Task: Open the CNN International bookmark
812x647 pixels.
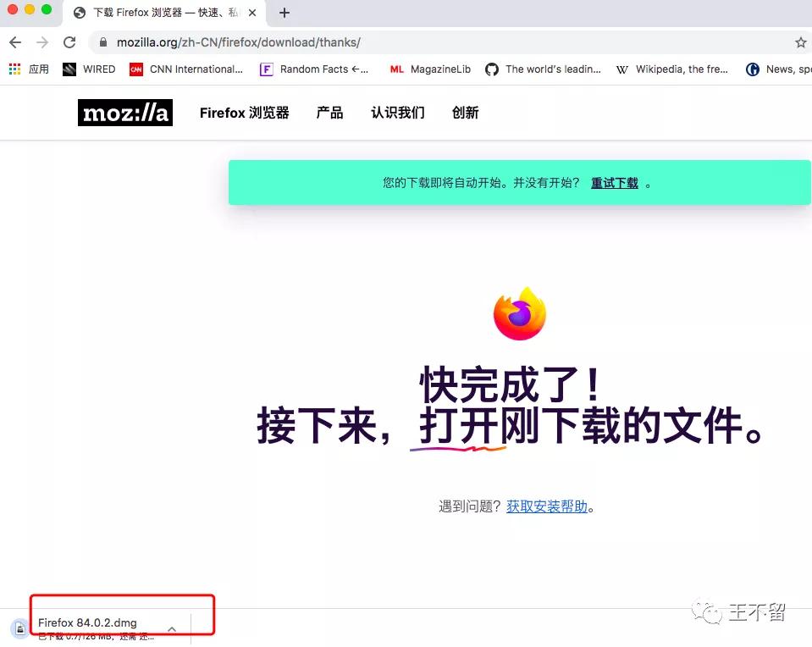Action: [x=186, y=69]
